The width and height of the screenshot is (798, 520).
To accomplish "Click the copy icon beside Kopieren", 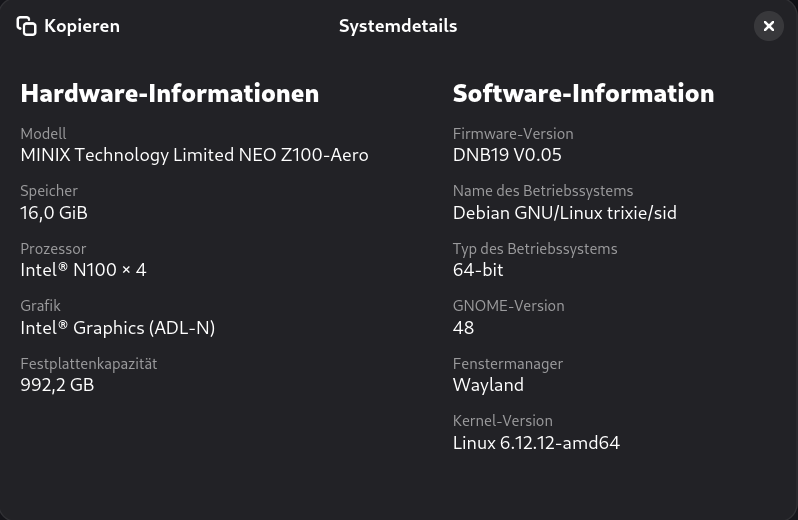I will pos(27,27).
